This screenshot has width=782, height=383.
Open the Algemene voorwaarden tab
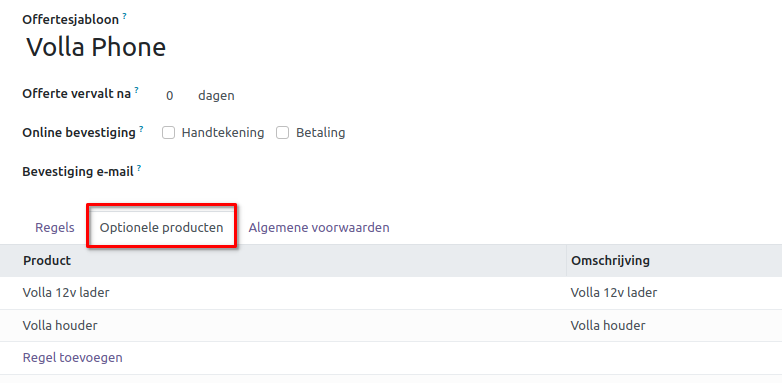click(x=319, y=228)
